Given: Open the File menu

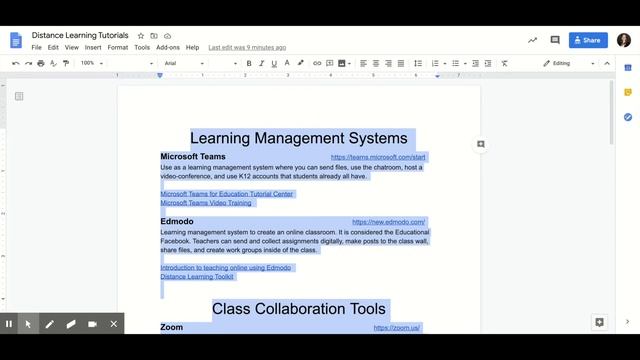Looking at the screenshot, I should [x=36, y=47].
